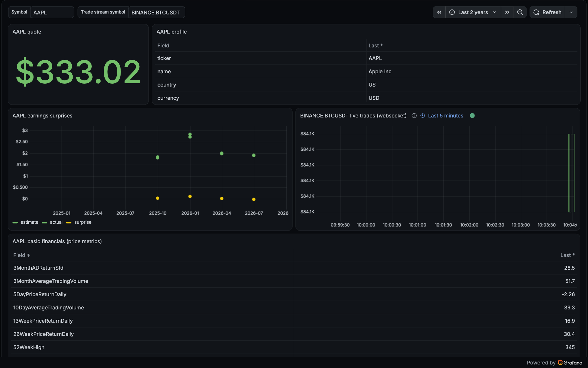Select the ticker row in profile table
Screen dimensions: 588x368
pos(366,58)
